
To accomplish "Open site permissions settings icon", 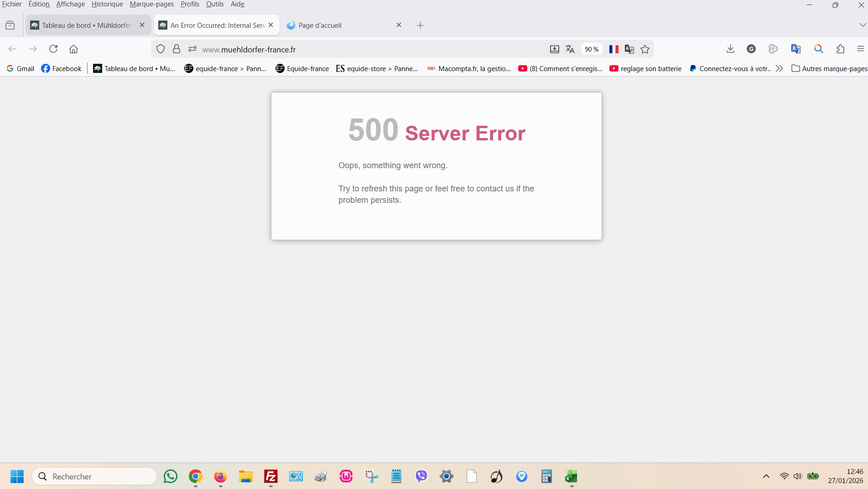I will [192, 49].
